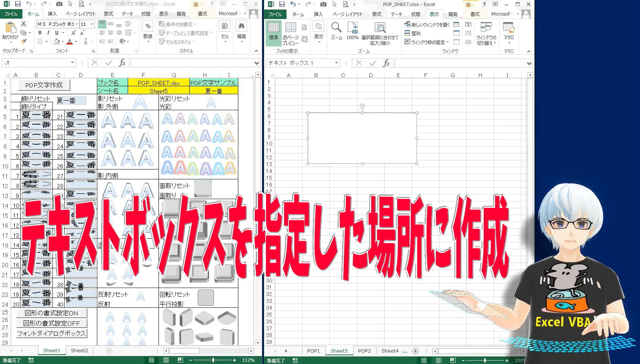Toggle the 標準 normal view mode

pyautogui.click(x=273, y=33)
